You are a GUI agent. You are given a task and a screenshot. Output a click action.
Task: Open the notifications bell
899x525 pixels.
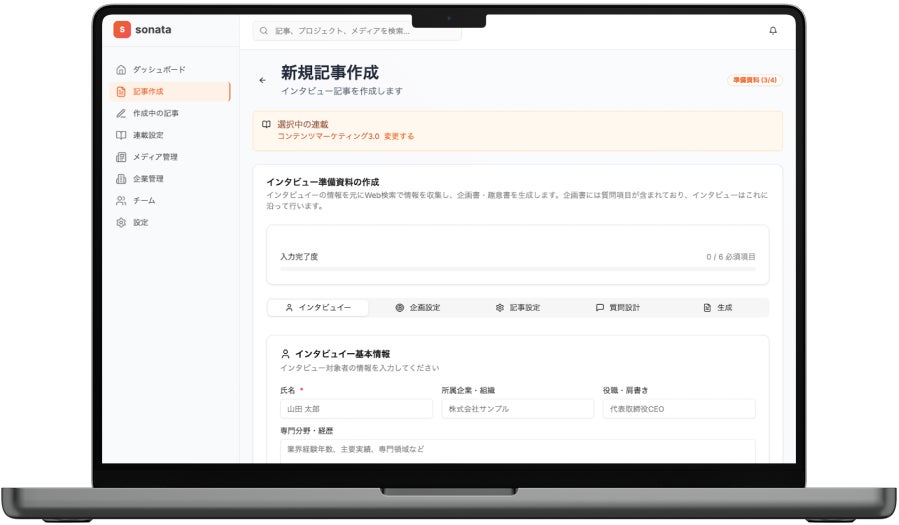click(x=773, y=30)
